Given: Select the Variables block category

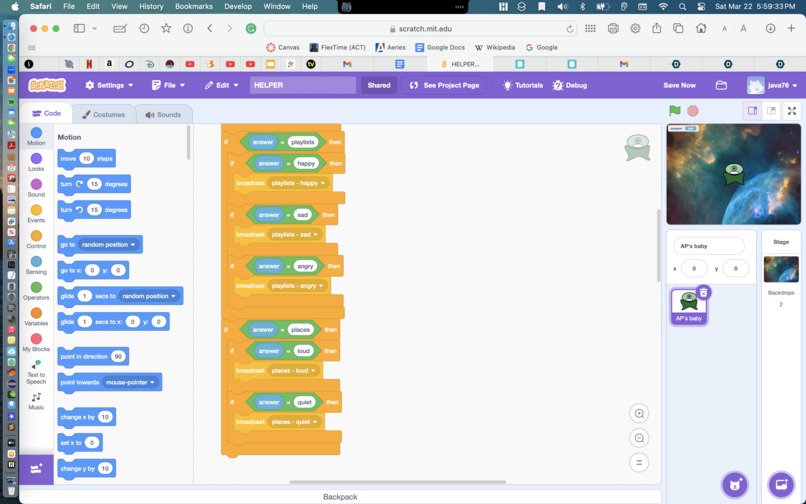Looking at the screenshot, I should coord(36,316).
